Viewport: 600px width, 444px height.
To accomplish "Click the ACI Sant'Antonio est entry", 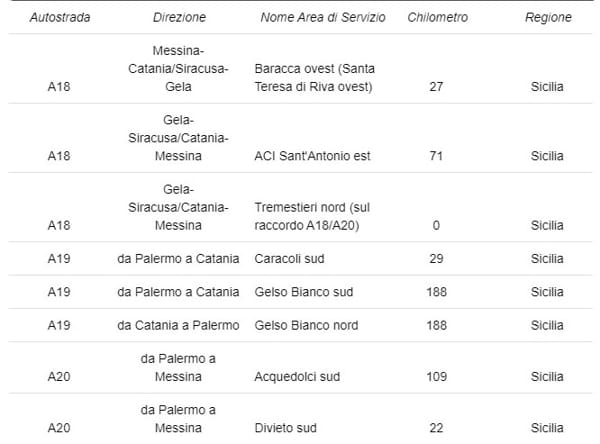I will (x=312, y=156).
